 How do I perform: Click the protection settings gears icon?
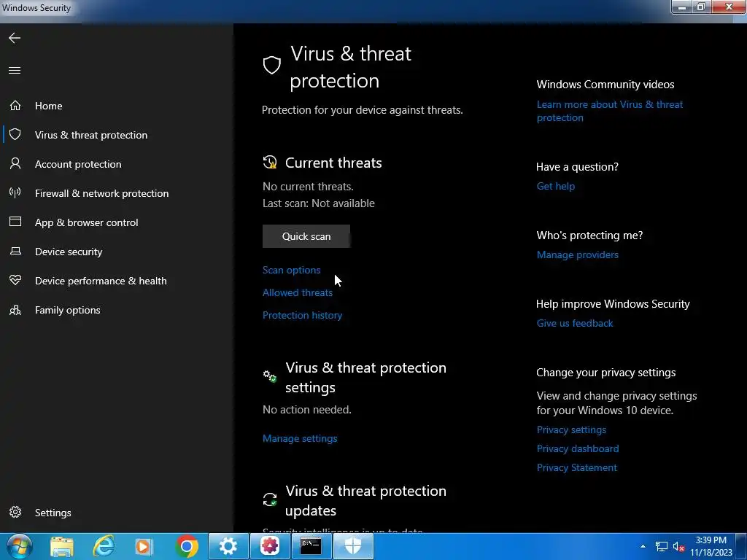click(270, 376)
